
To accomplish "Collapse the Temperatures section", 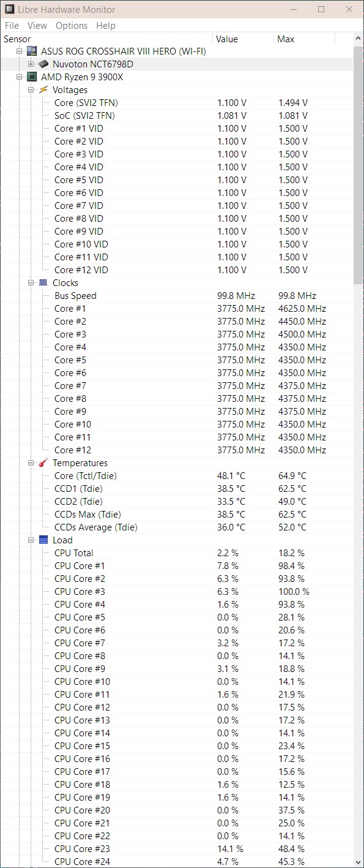I will [x=31, y=462].
